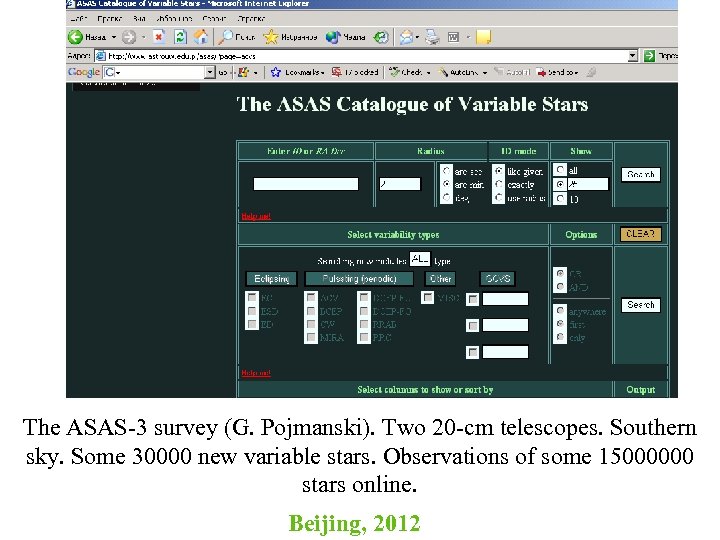
Task: Expand the AutoLink dropdown
Action: click(x=485, y=73)
